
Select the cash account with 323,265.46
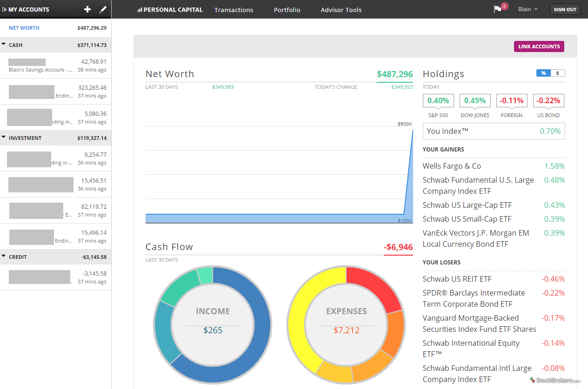coord(56,92)
